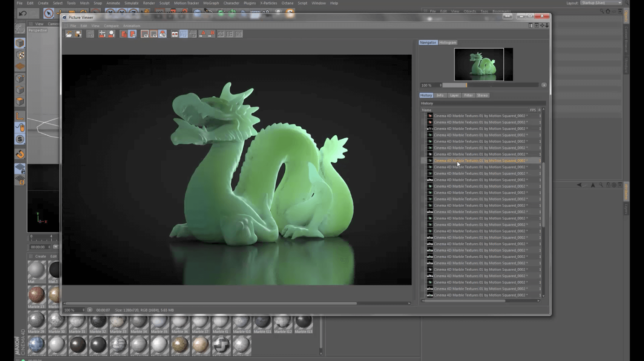This screenshot has width=644, height=361.
Task: Select the cube primitive in the left toolbar
Action: click(20, 43)
